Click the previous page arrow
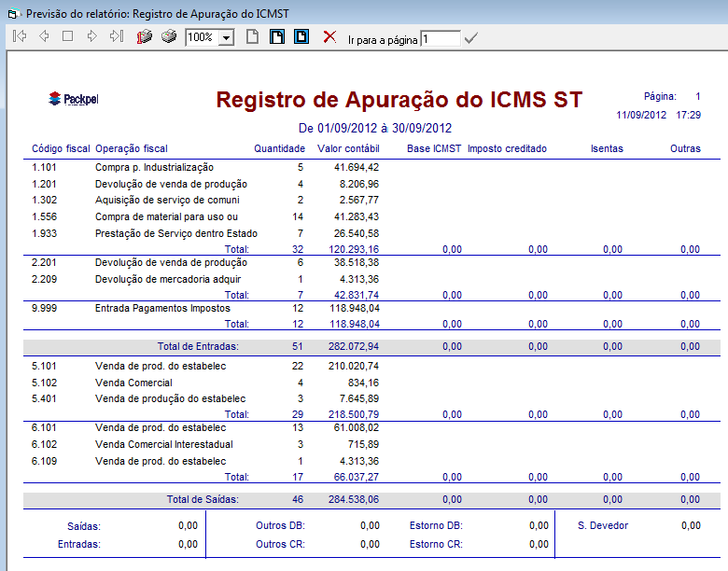Screen dimensions: 728x571 [44, 36]
